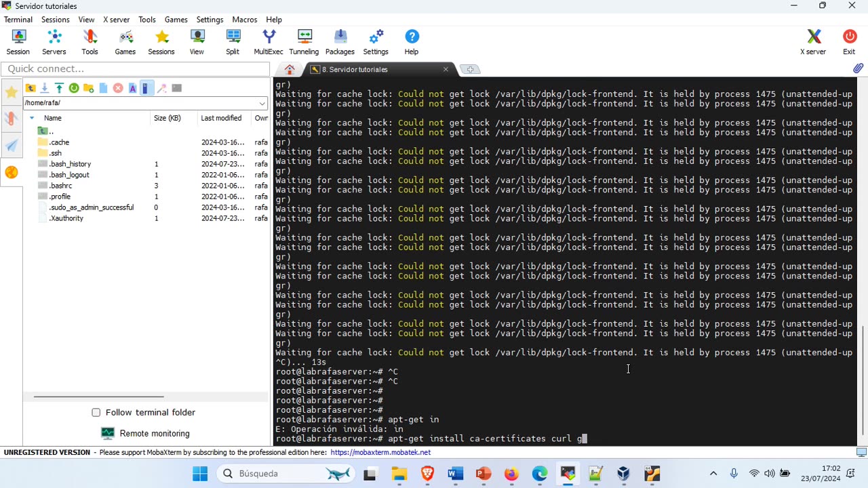Sort by the Size (KB) column

click(167, 118)
